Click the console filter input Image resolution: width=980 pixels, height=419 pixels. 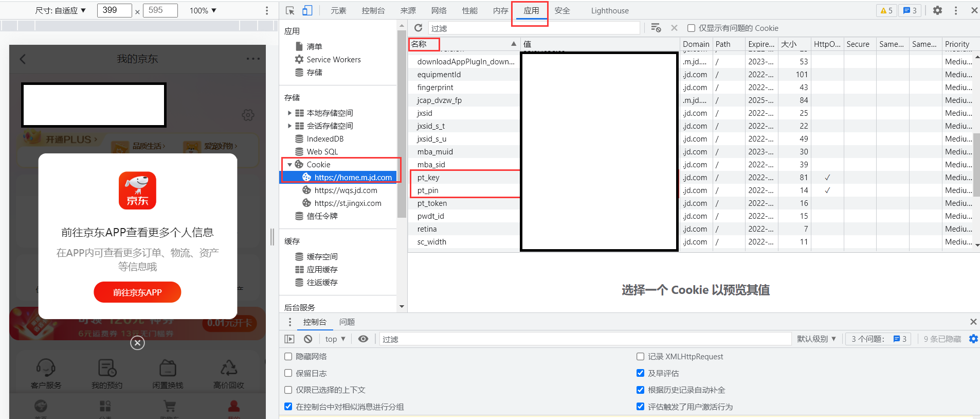pos(586,339)
